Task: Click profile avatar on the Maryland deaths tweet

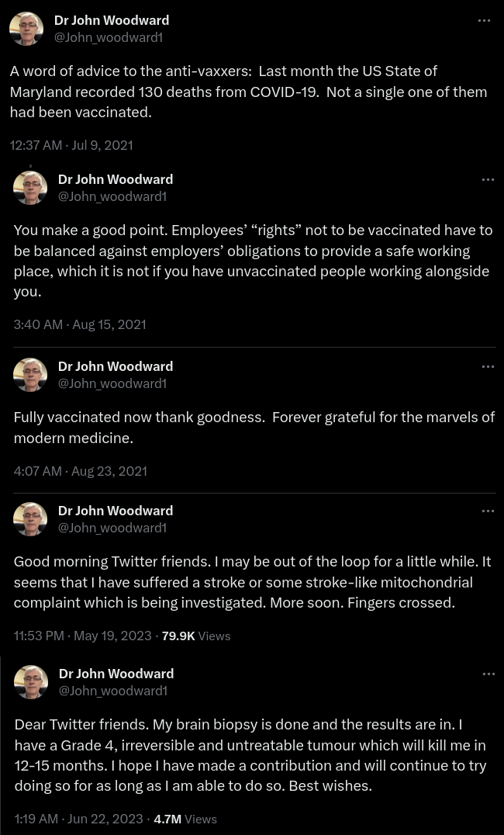Action: [x=26, y=29]
